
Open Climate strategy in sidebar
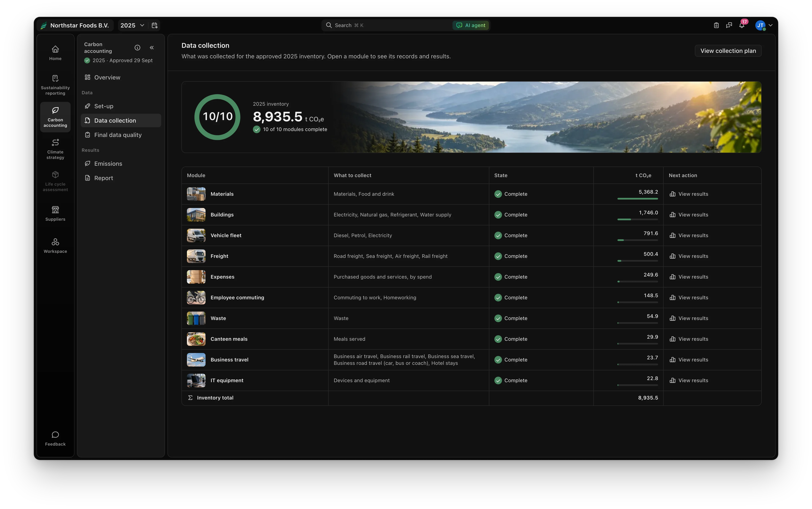(55, 149)
